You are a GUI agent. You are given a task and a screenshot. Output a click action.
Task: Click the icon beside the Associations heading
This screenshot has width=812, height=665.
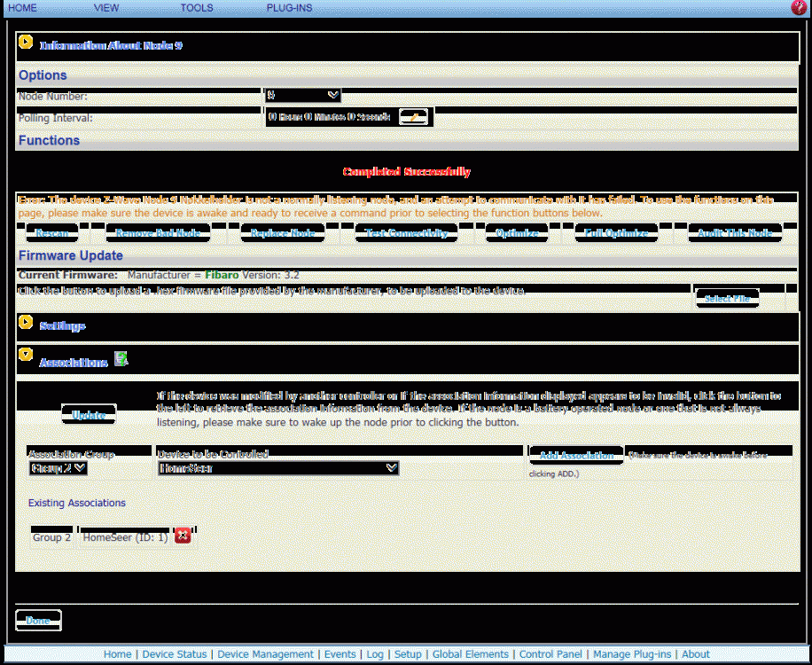point(121,359)
